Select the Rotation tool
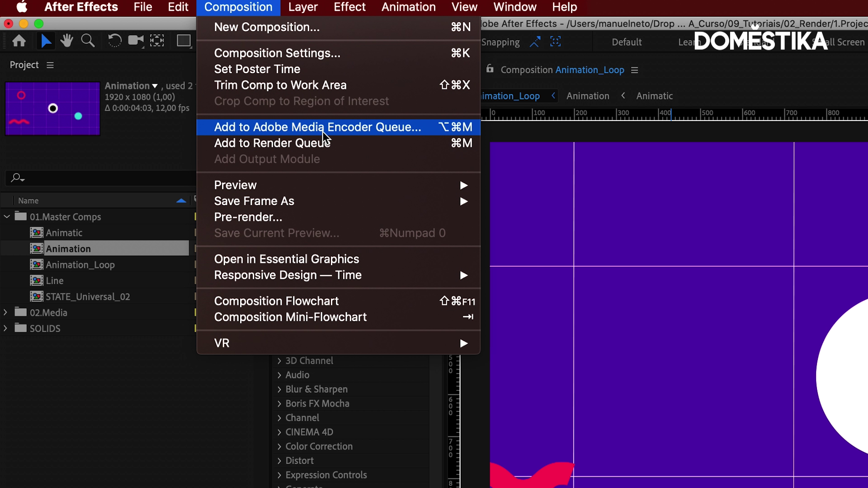This screenshot has height=488, width=868. click(x=114, y=41)
